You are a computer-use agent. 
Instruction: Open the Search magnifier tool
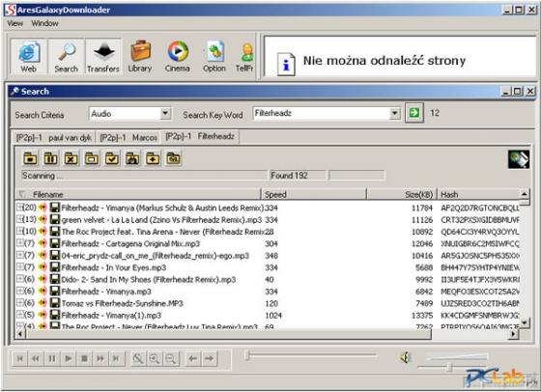pyautogui.click(x=66, y=57)
